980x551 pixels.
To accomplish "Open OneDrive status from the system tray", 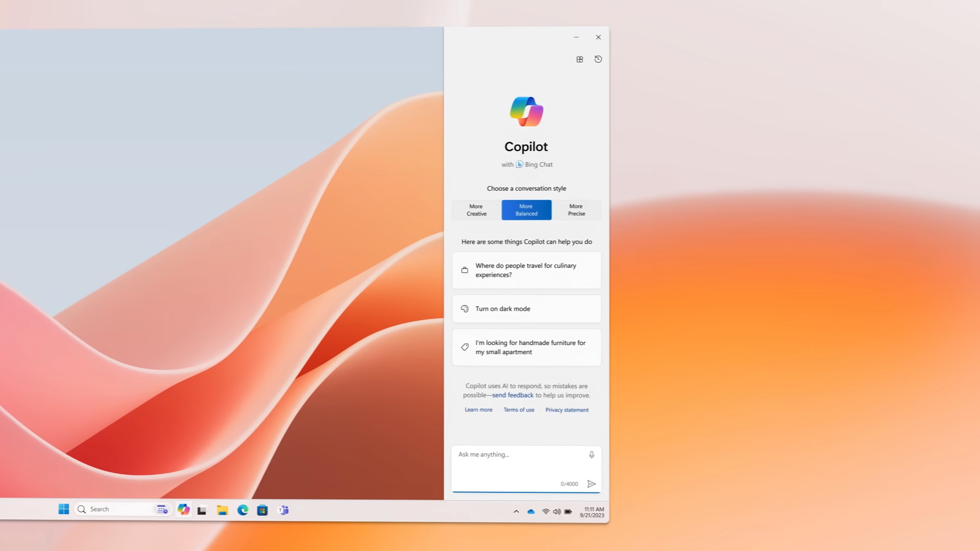I will tap(531, 511).
